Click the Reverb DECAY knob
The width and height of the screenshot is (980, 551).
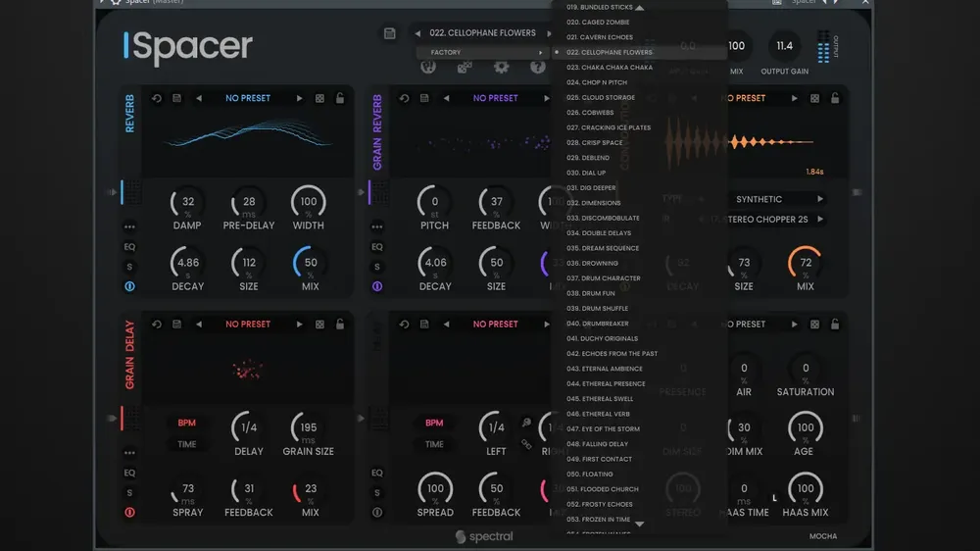coord(187,263)
